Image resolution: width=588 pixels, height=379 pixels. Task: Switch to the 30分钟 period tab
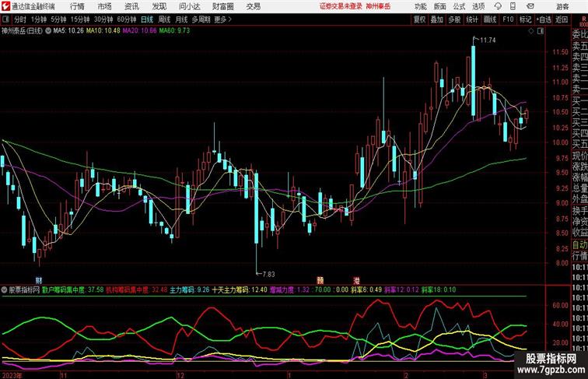pos(103,19)
